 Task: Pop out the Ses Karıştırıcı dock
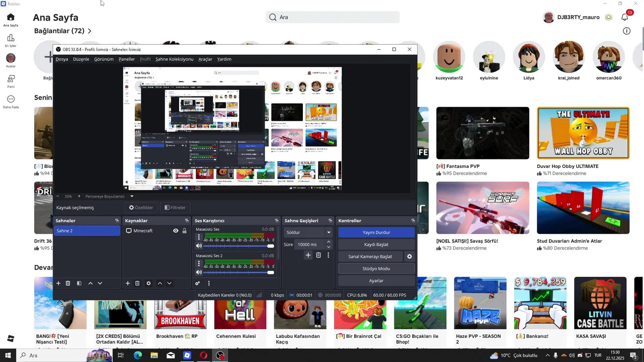tap(276, 221)
